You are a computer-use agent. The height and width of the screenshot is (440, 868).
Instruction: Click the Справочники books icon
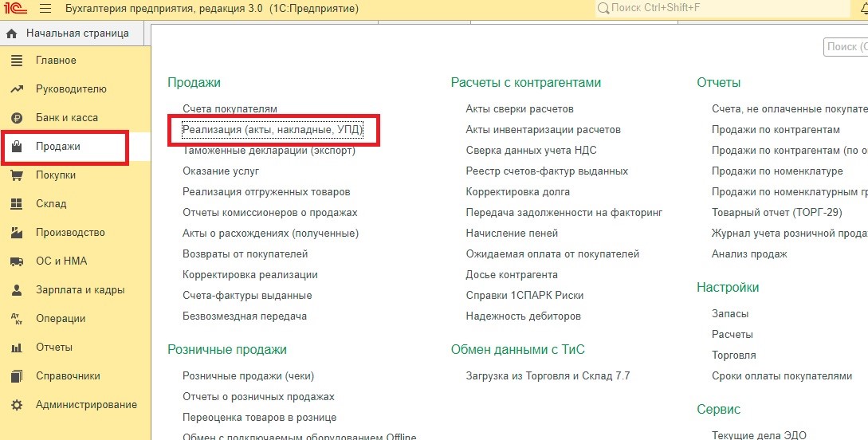click(x=18, y=376)
